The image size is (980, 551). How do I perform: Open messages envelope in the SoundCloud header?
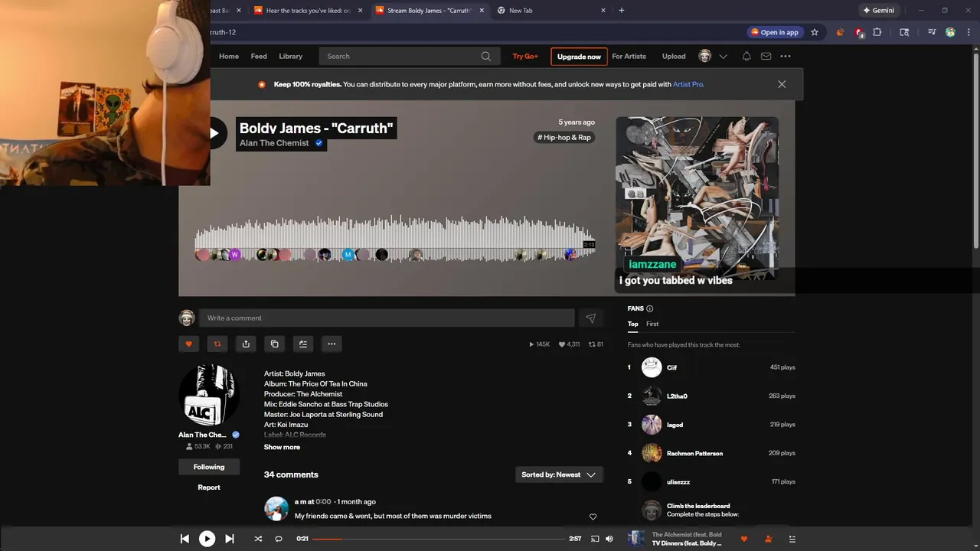pos(766,56)
